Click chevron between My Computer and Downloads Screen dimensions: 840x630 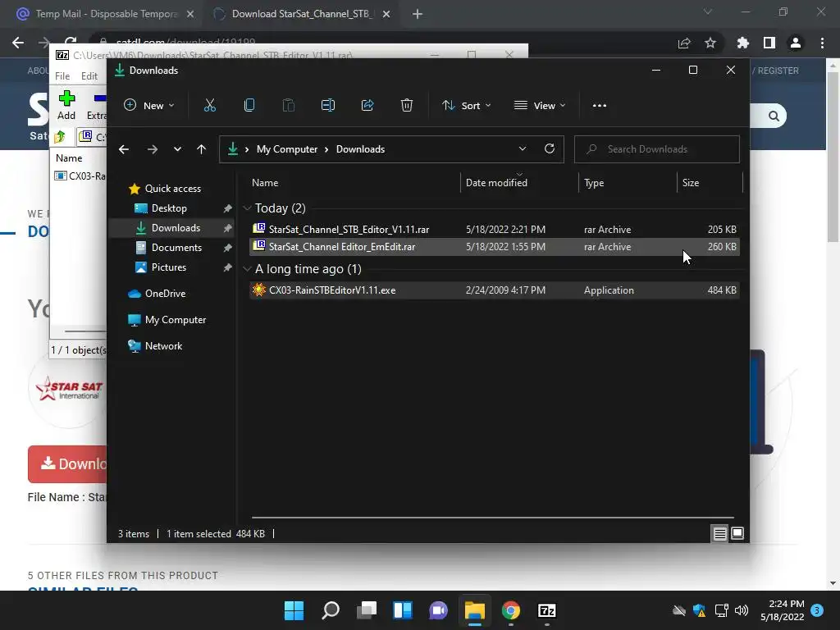[326, 149]
